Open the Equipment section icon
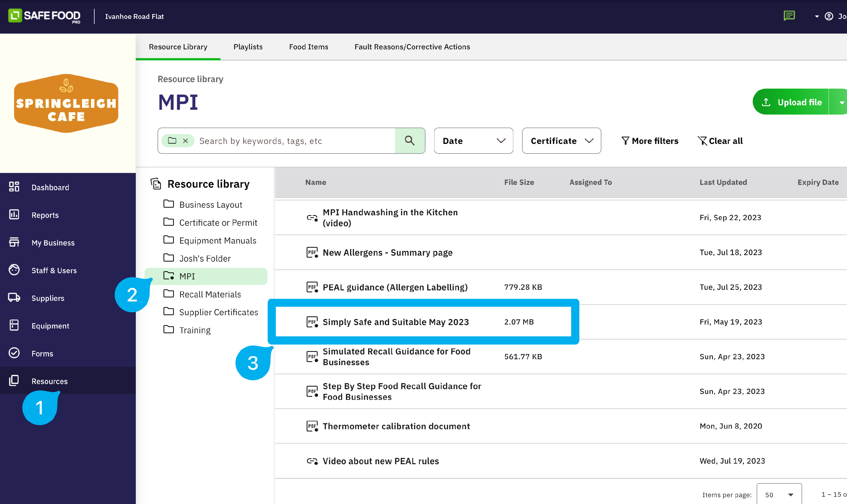Viewport: 847px width, 504px height. pos(14,325)
